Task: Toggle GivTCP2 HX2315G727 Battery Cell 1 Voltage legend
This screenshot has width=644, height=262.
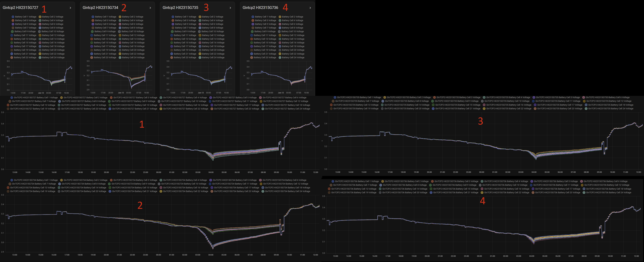Action: 34,98
